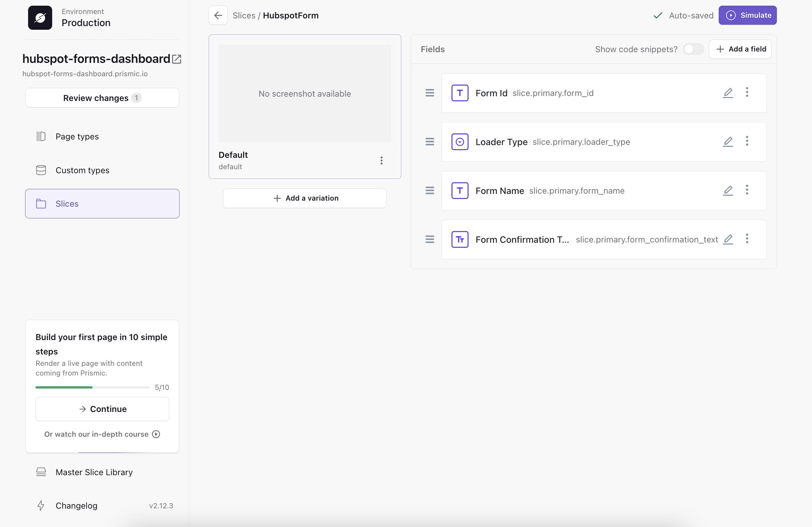
Task: Click the onboarding 5/10 progress bar
Action: pos(92,387)
